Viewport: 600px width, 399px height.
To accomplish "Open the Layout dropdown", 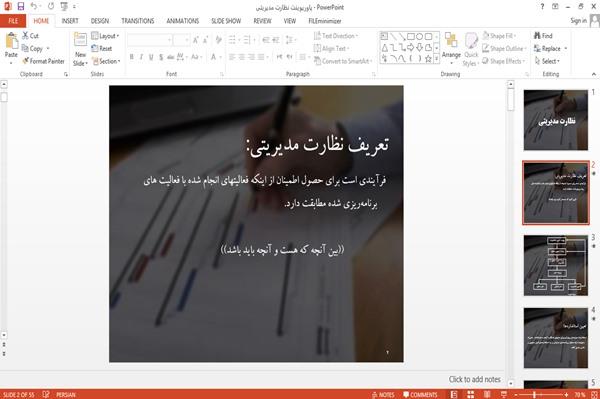I will (x=105, y=36).
